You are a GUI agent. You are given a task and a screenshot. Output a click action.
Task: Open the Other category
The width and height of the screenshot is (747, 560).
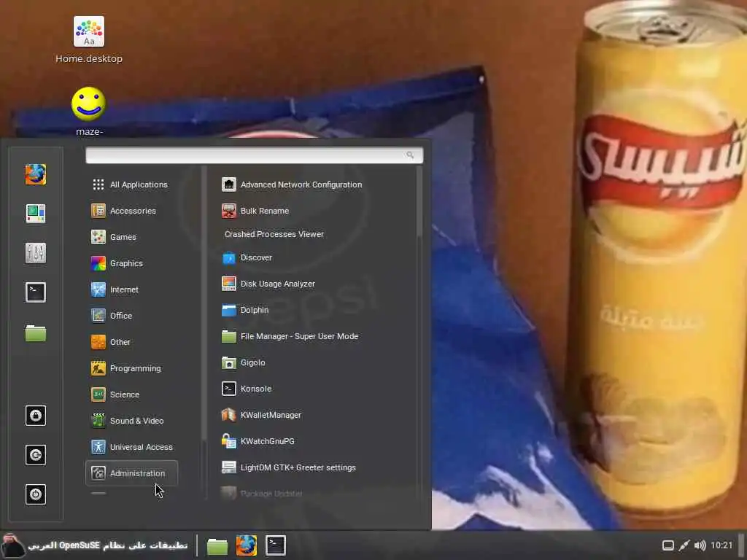click(x=131, y=342)
